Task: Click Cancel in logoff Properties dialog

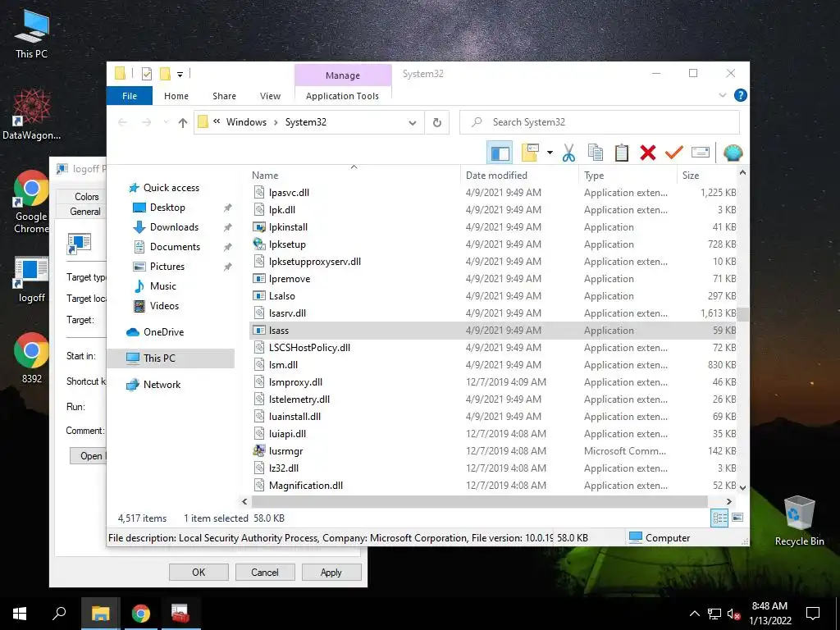Action: point(265,572)
